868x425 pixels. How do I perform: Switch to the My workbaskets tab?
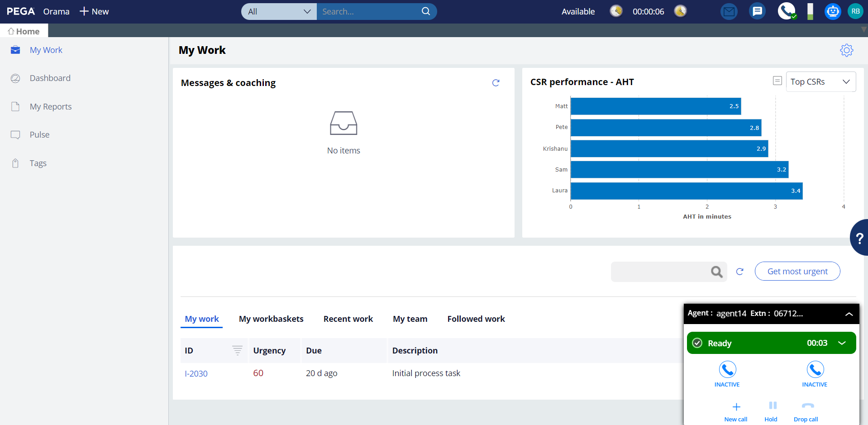[271, 319]
